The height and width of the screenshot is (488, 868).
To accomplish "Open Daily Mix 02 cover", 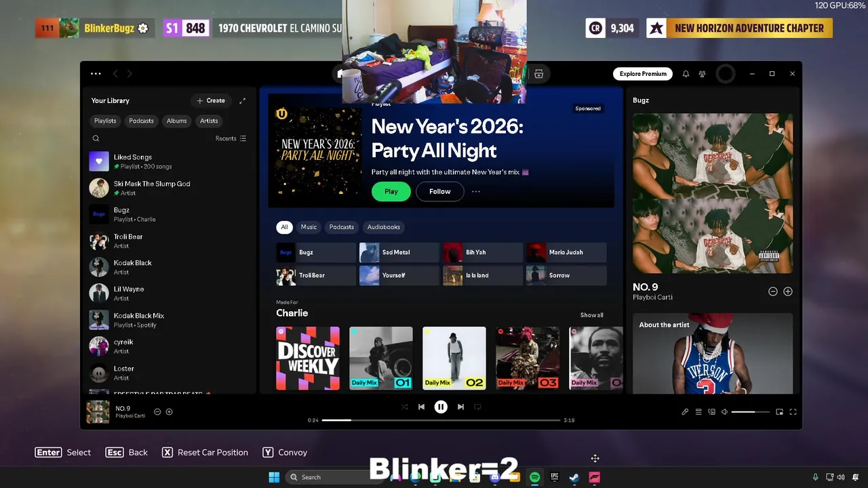I will [x=454, y=358].
